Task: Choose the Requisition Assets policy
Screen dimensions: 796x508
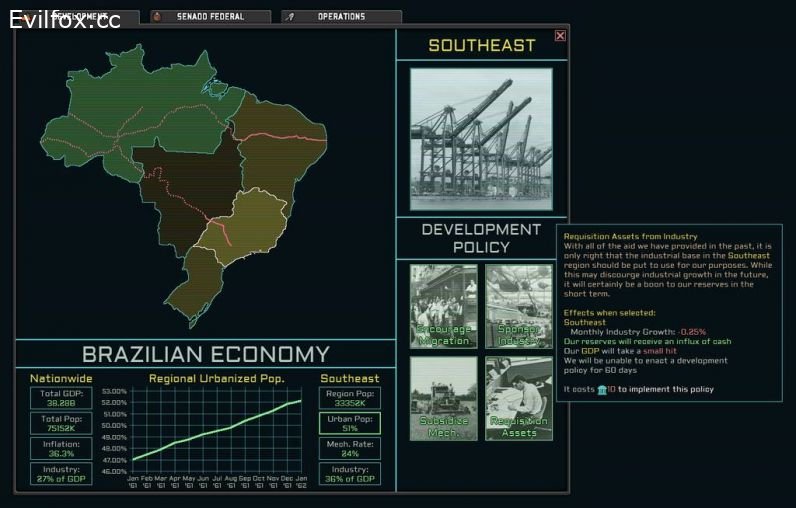Action: pos(518,398)
